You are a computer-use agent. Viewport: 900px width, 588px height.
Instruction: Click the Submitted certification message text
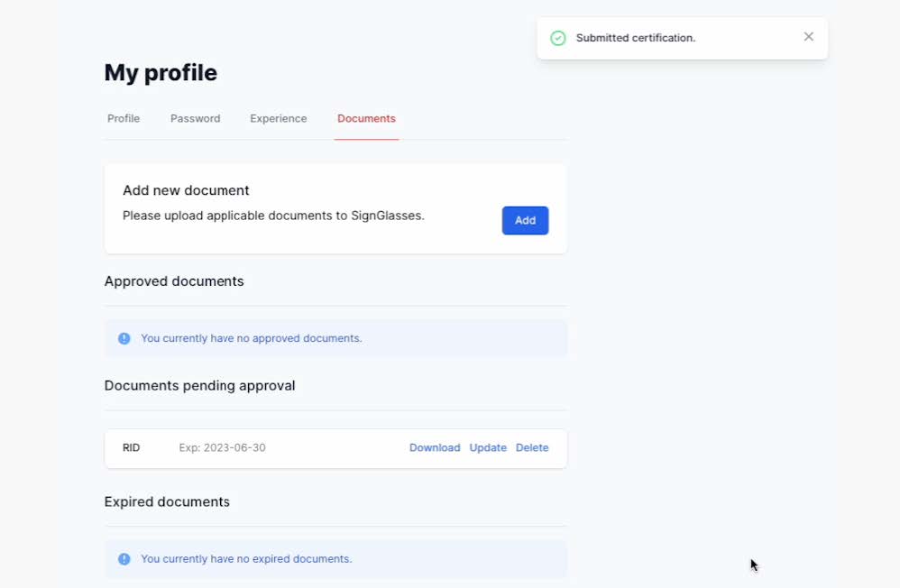pyautogui.click(x=636, y=38)
